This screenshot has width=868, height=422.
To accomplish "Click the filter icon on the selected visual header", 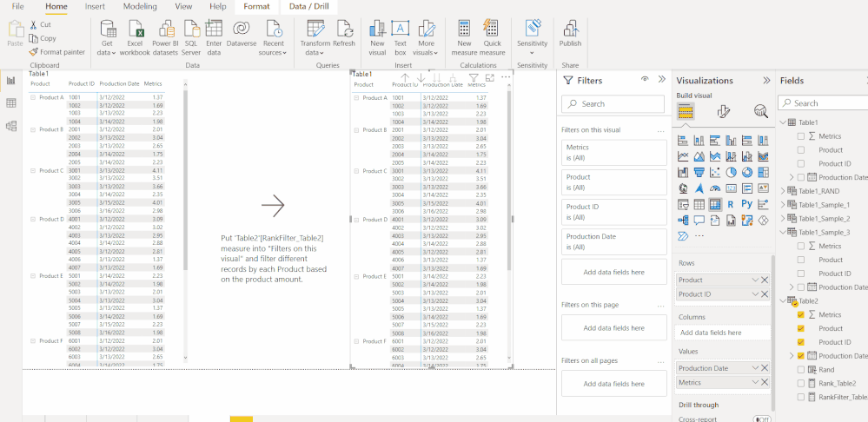I will tap(474, 78).
